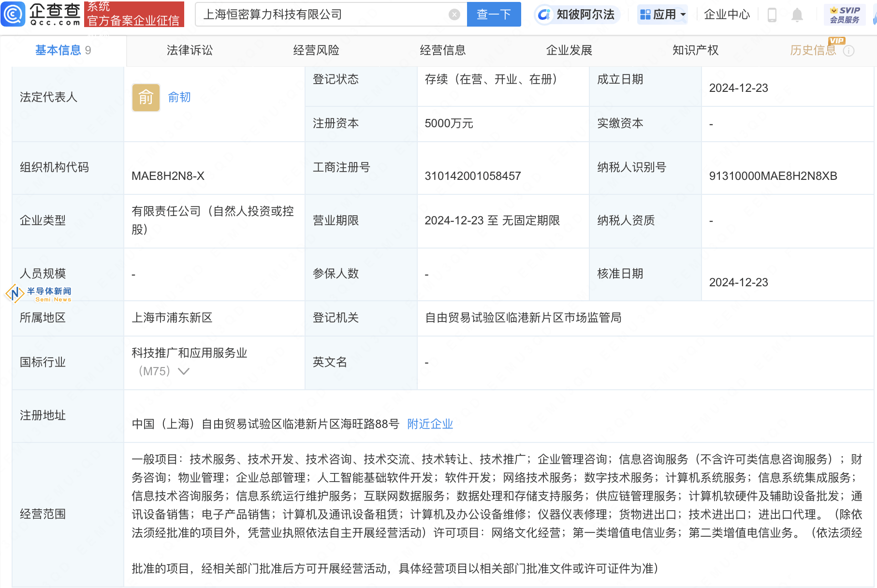Open the 历史信息 VIP tab

point(813,50)
